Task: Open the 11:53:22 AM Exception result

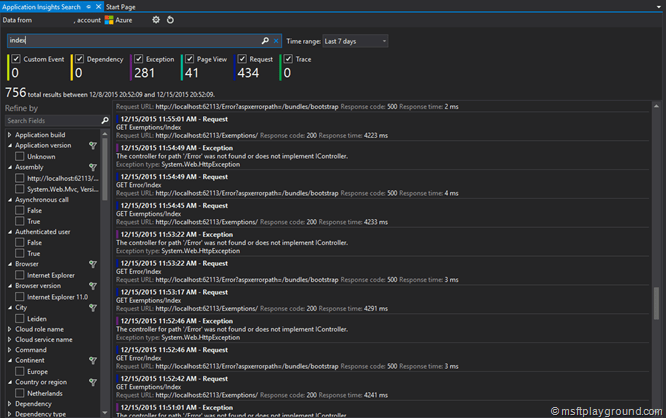Action: point(382,243)
